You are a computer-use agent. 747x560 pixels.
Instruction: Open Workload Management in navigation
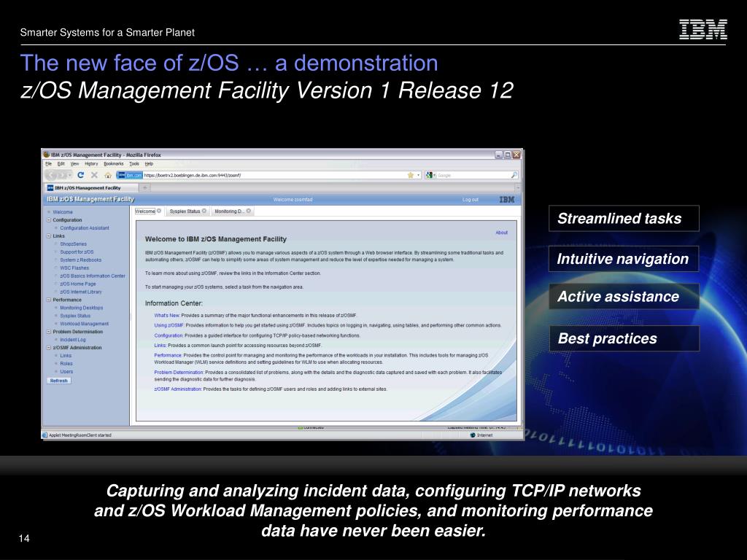coord(85,324)
